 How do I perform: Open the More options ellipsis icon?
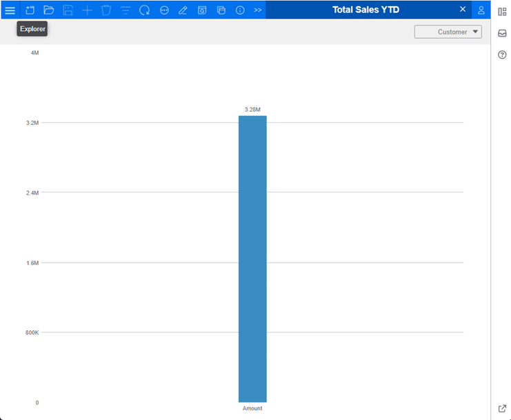pos(164,10)
